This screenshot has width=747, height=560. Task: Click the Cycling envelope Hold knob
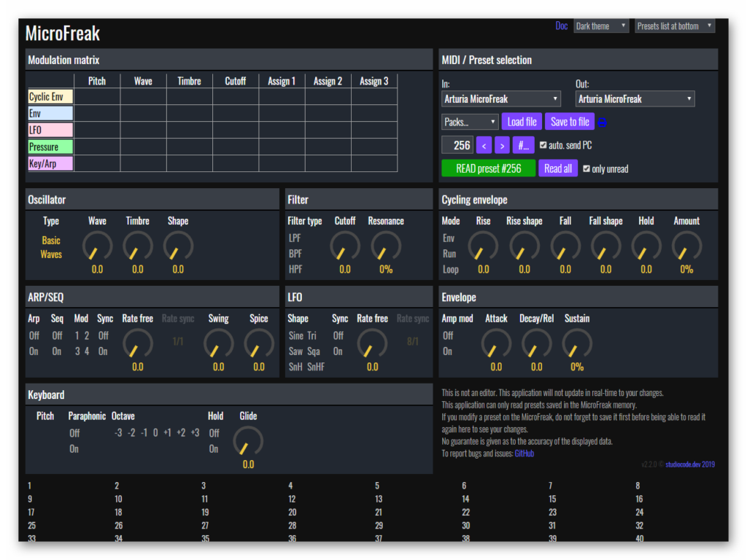(646, 246)
